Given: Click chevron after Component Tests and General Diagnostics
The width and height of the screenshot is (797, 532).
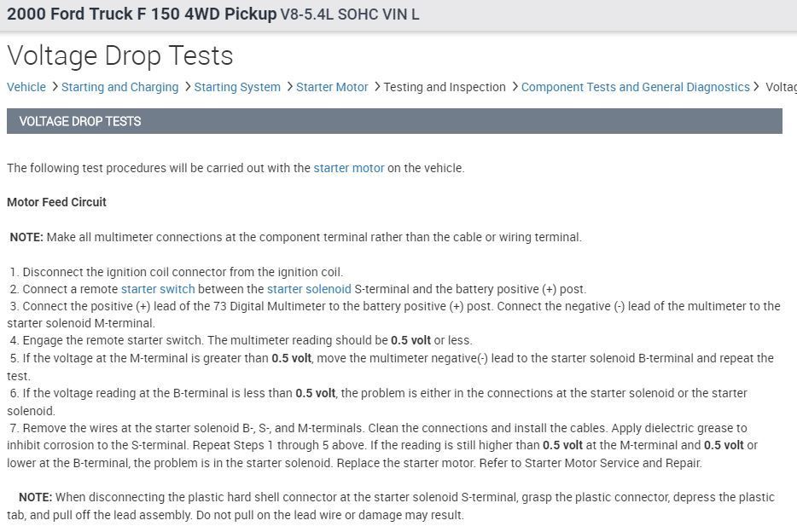Looking at the screenshot, I should click(756, 87).
